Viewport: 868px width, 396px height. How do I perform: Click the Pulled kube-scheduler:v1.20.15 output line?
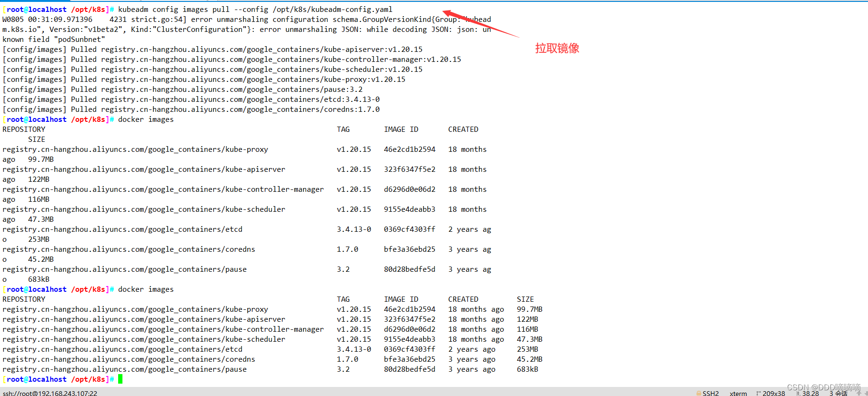212,69
